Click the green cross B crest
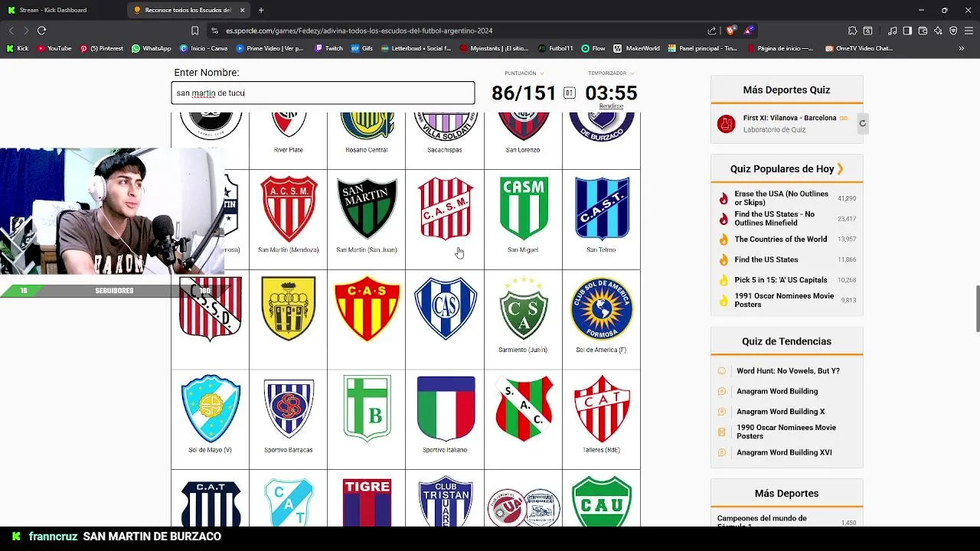This screenshot has width=980, height=551. pos(367,408)
